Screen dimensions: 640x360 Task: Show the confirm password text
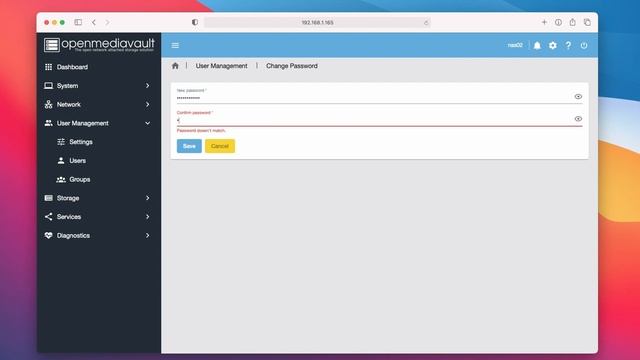pos(578,119)
